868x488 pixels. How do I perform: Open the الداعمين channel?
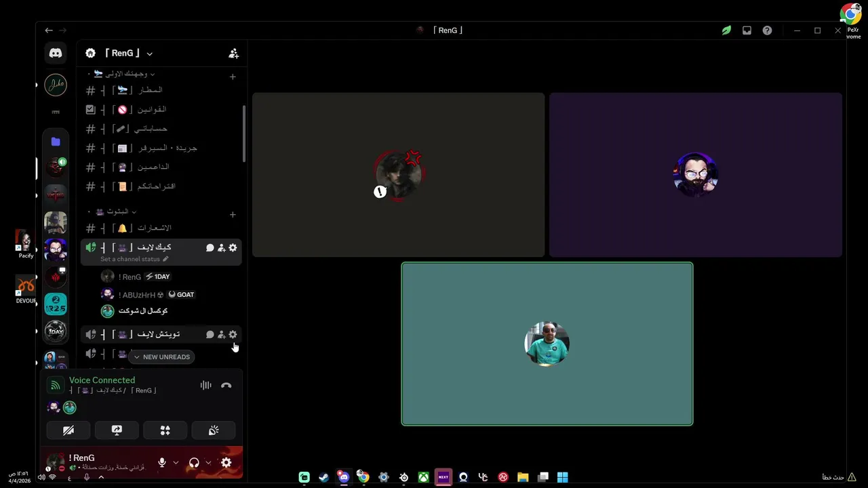pyautogui.click(x=161, y=167)
